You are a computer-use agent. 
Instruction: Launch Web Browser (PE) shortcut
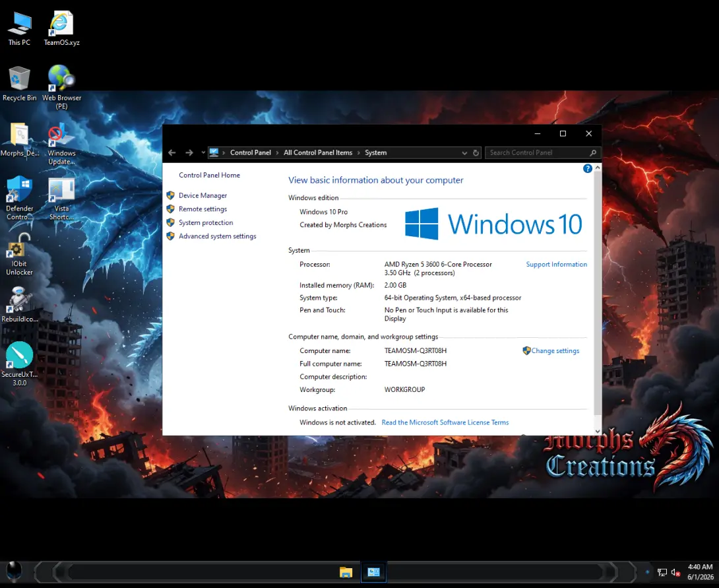click(61, 87)
